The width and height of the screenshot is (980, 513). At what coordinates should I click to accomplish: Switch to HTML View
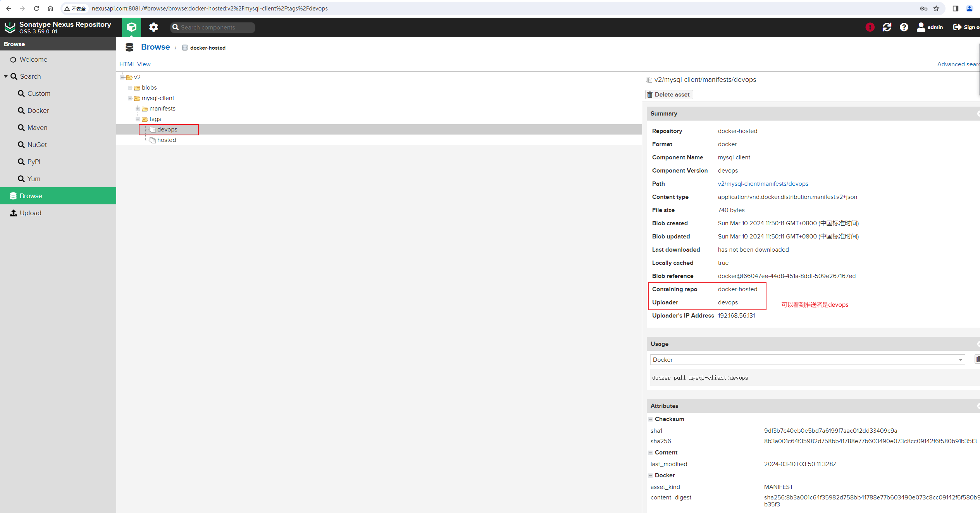(x=135, y=64)
